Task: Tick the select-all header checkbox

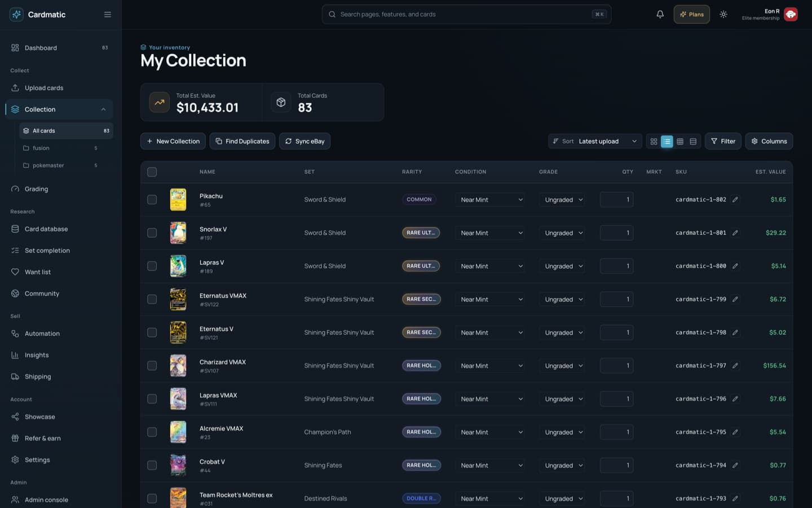Action: pyautogui.click(x=152, y=172)
